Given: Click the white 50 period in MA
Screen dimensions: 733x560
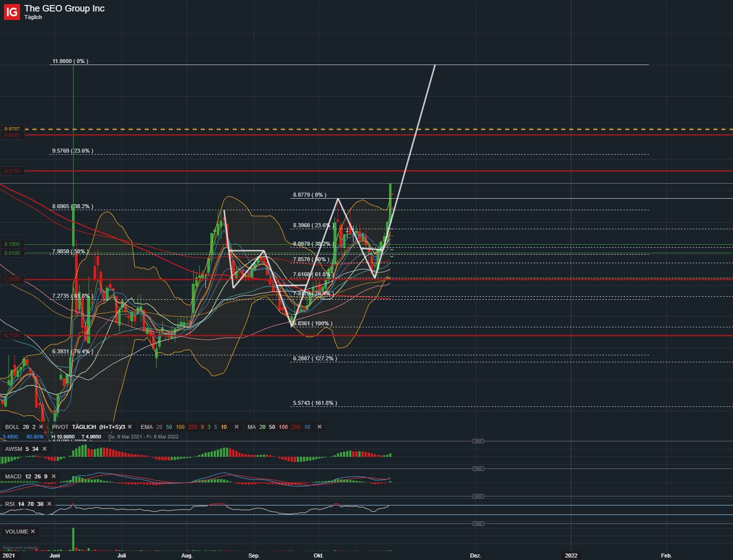Looking at the screenshot, I should click(272, 427).
